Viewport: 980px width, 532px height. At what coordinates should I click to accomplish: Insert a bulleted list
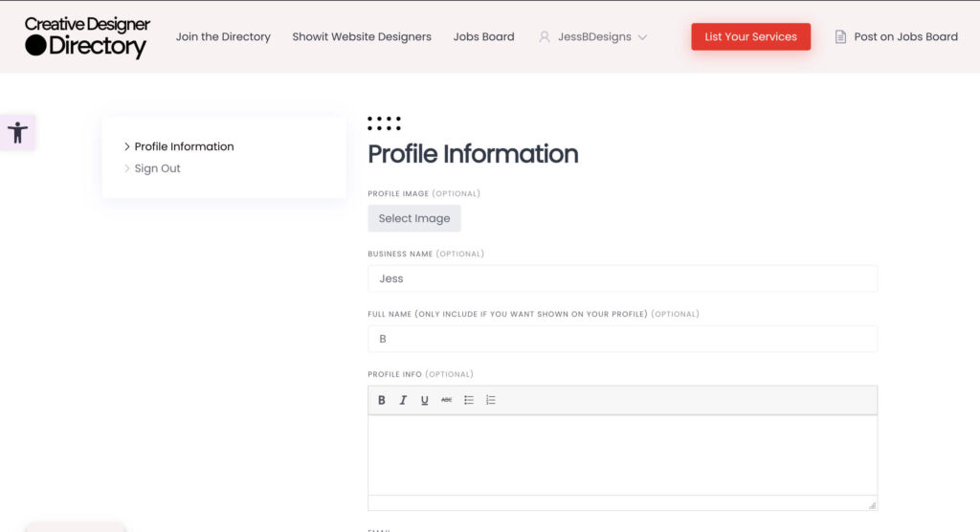tap(469, 400)
